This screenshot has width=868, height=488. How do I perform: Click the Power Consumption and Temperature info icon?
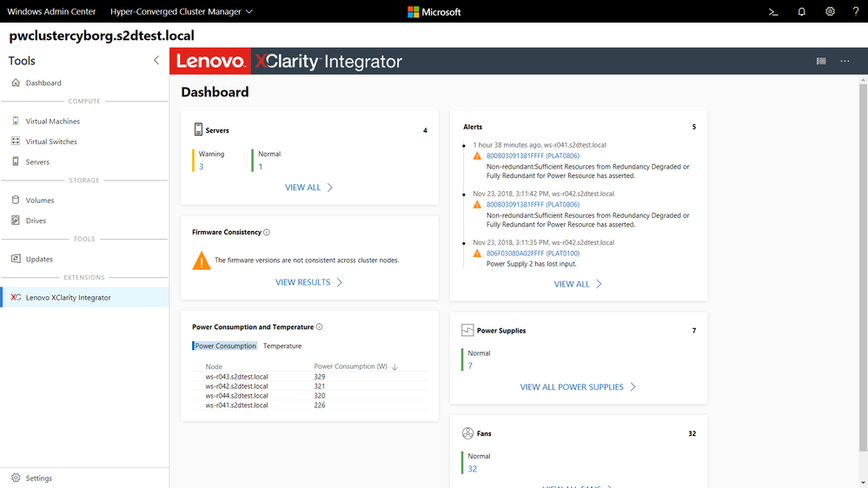coord(320,327)
